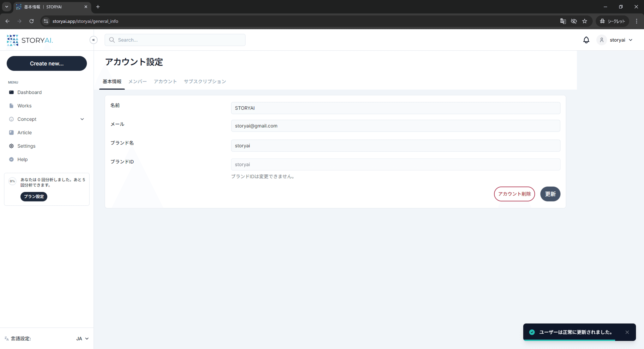Image resolution: width=644 pixels, height=349 pixels.
Task: Switch to the サブスクリプション tab
Action: [x=205, y=82]
